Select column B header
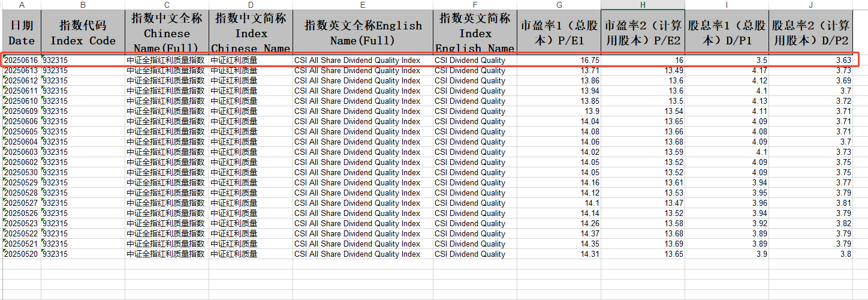 (x=83, y=5)
